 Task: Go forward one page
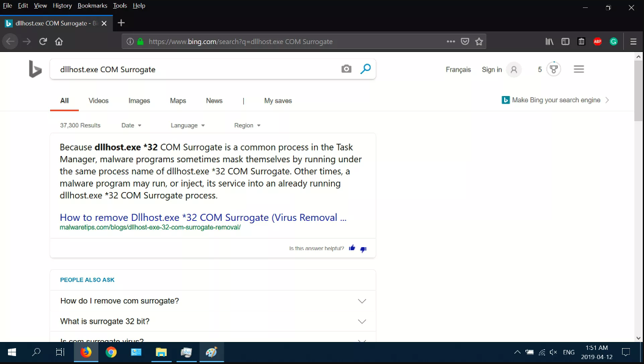27,42
